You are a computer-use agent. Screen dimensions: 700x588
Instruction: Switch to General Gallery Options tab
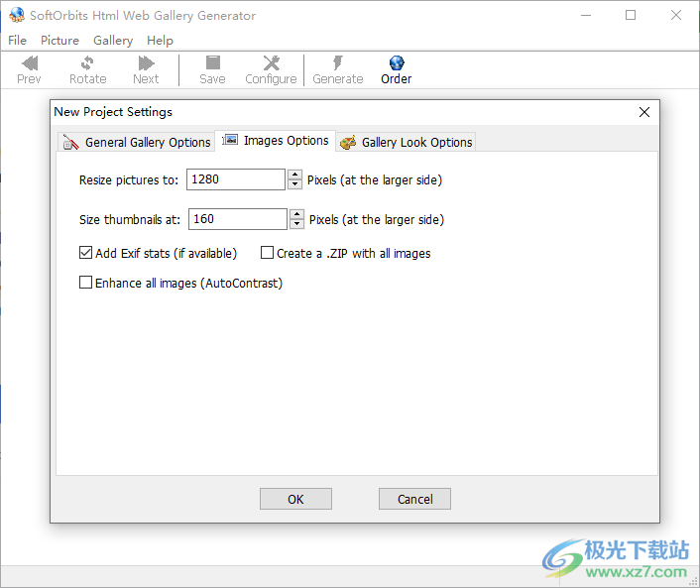pyautogui.click(x=137, y=142)
